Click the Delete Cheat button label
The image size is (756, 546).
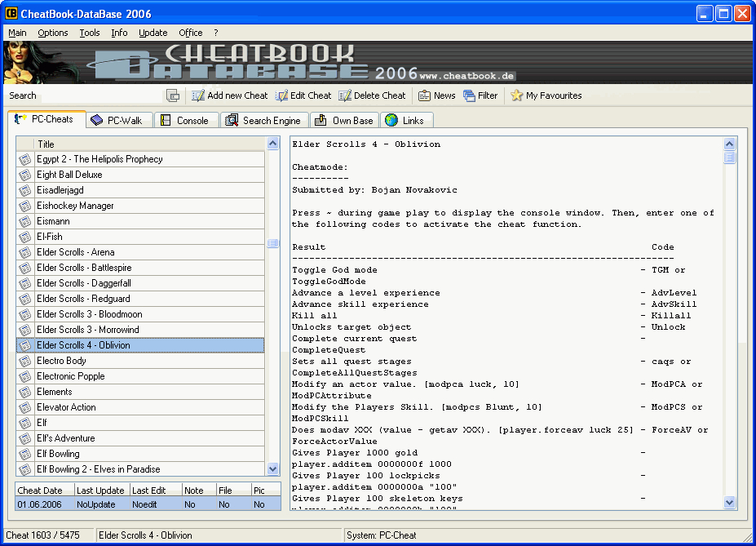(379, 95)
